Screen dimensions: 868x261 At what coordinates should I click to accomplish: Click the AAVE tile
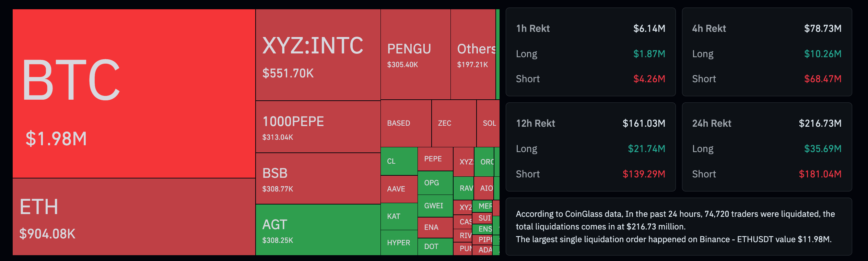tap(399, 189)
